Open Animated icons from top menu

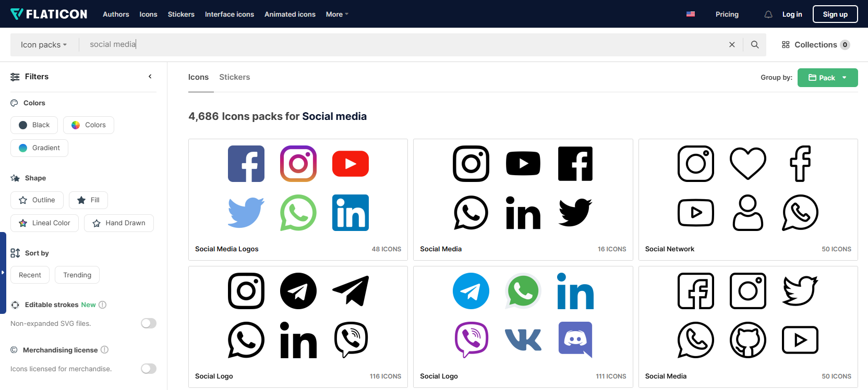coord(290,14)
